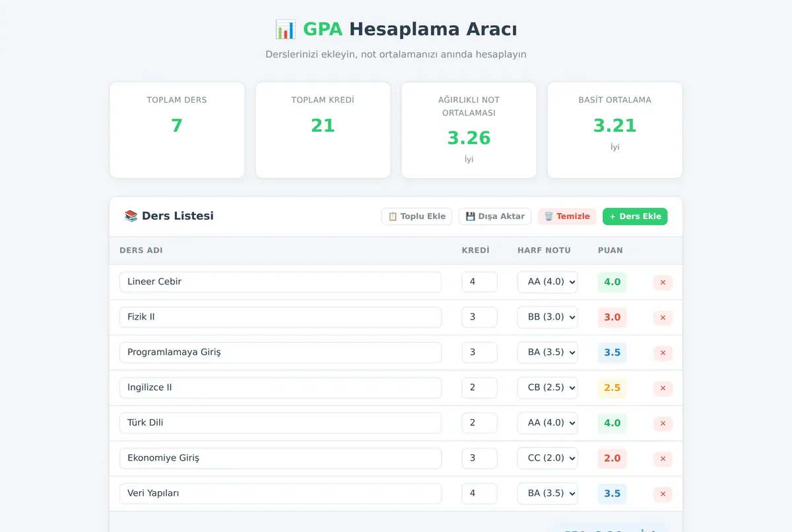The image size is (792, 532).
Task: Click the 4.0 point badge for Lineer Cebir
Action: pyautogui.click(x=612, y=282)
